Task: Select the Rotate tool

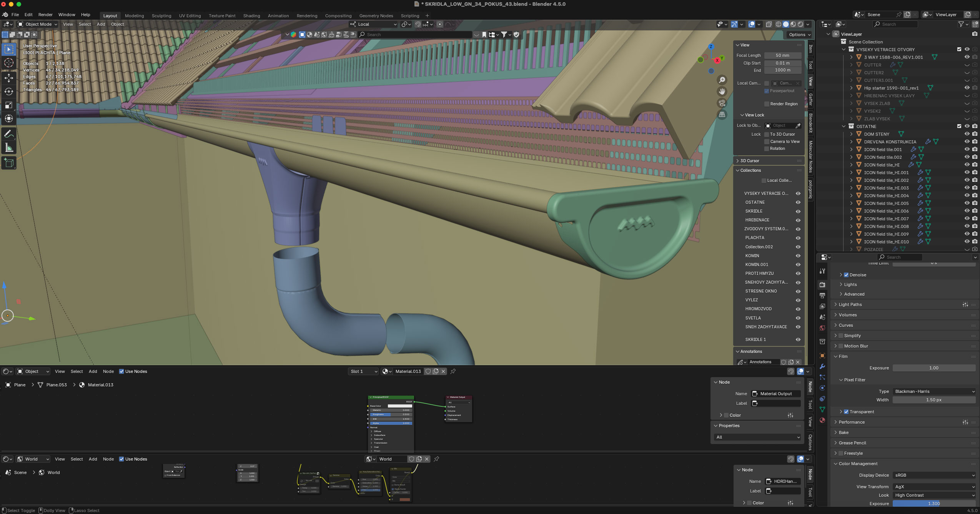Action: 8,91
